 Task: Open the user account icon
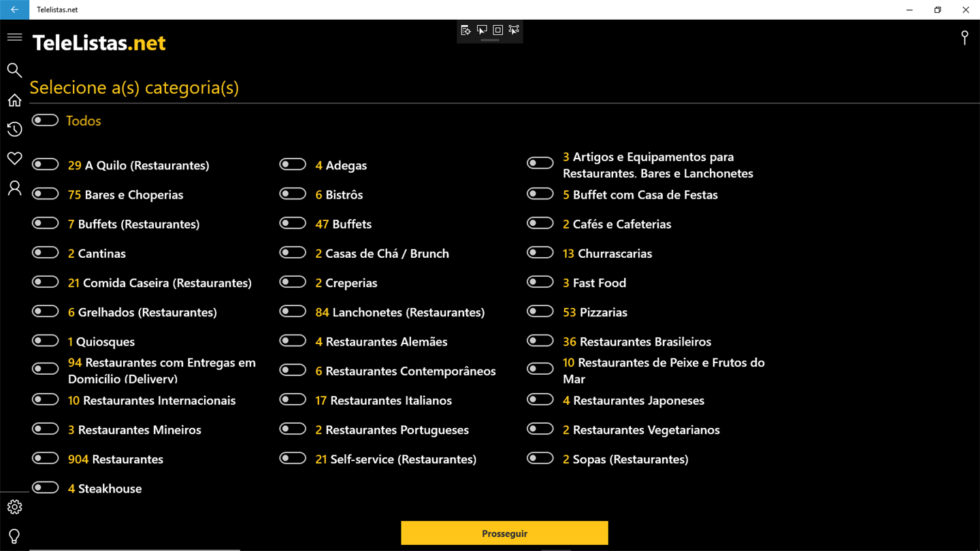(x=14, y=188)
